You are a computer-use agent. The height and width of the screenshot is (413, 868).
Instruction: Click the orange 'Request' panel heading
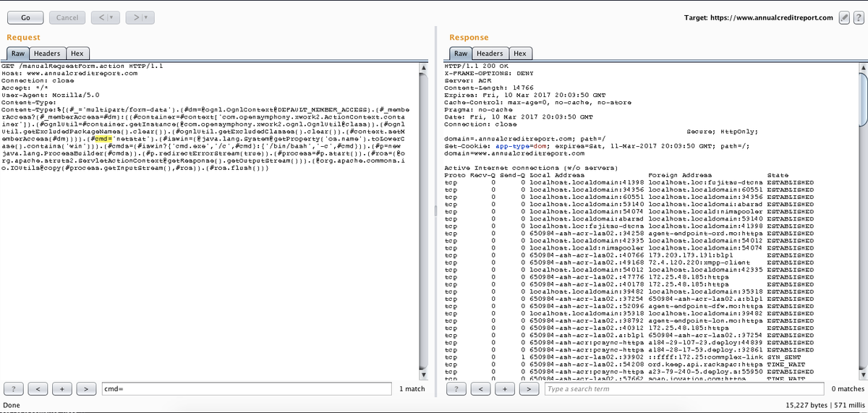pyautogui.click(x=23, y=37)
